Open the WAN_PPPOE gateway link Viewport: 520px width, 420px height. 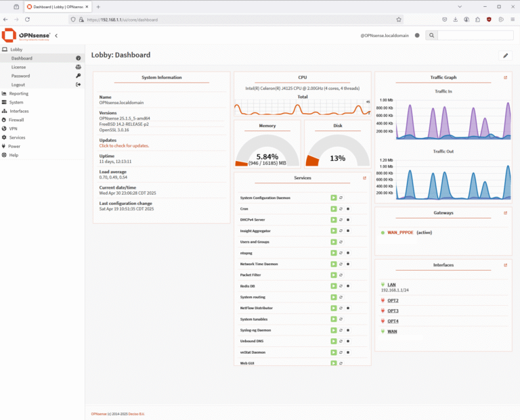click(x=400, y=233)
